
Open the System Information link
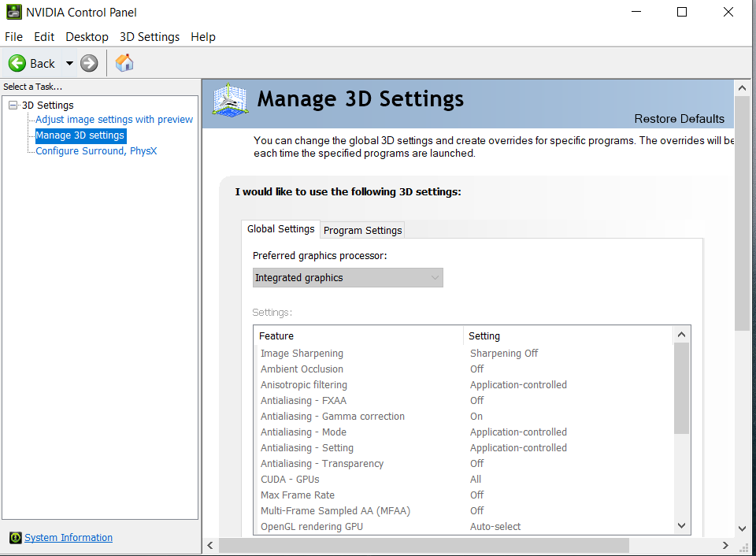pos(69,538)
